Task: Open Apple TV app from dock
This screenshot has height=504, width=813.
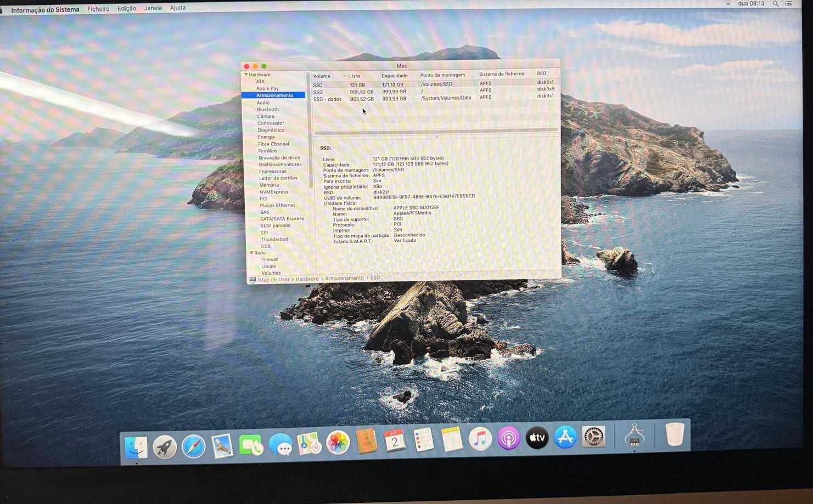Action: tap(537, 438)
